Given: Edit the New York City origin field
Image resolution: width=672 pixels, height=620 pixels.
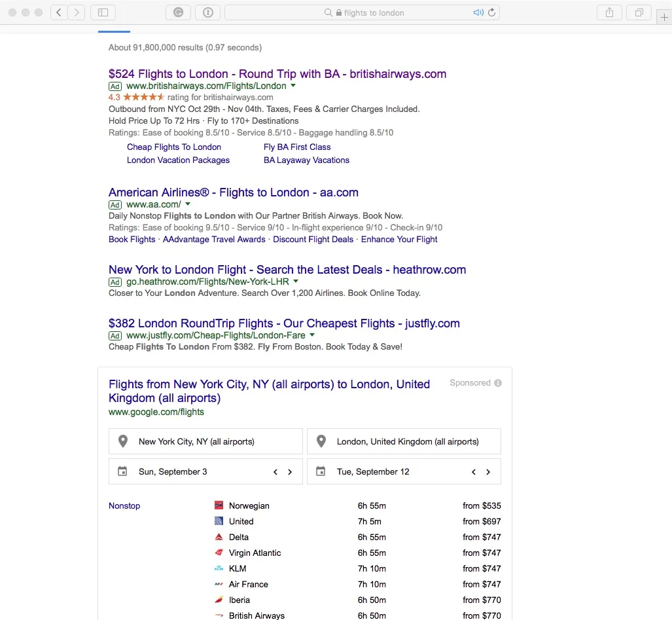Looking at the screenshot, I should [205, 441].
